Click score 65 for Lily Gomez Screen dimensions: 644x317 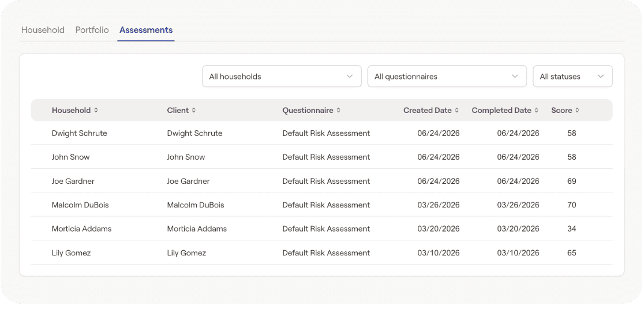tap(572, 253)
